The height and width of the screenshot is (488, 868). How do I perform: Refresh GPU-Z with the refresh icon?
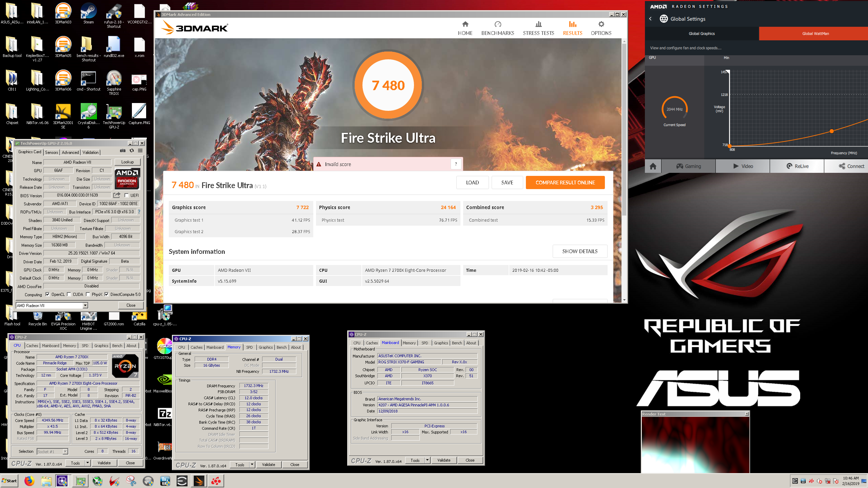pos(132,151)
